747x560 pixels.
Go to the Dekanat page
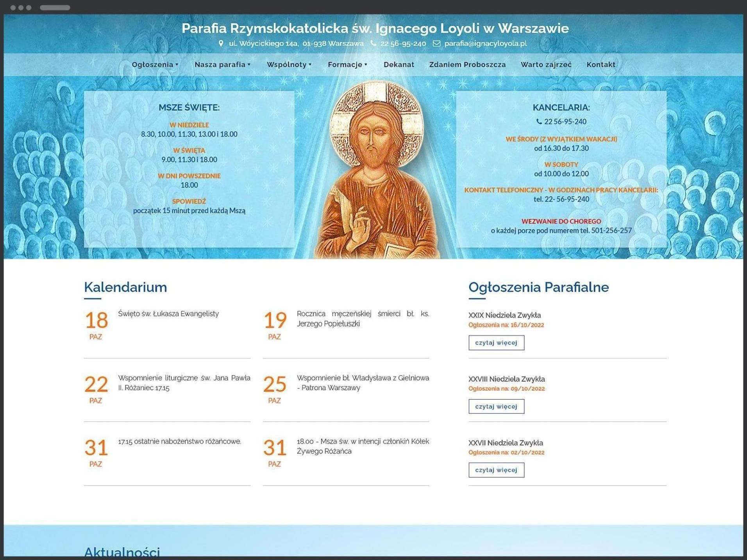399,64
